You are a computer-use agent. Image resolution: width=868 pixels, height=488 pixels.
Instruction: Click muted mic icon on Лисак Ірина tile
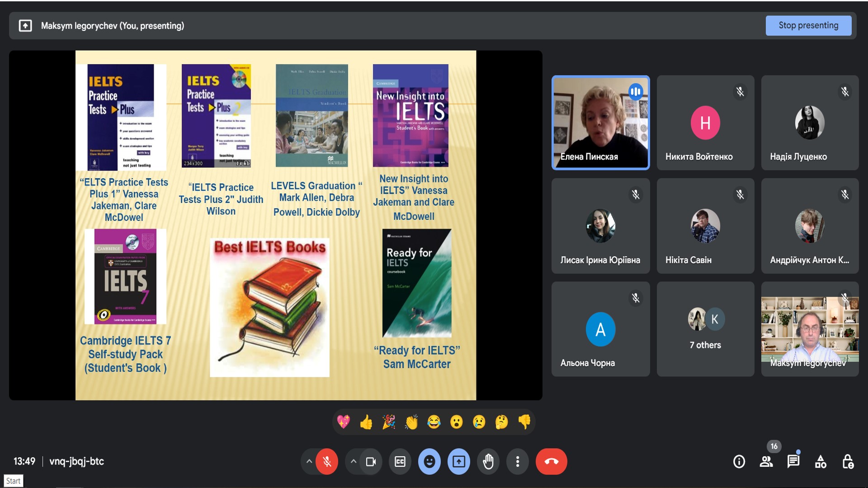click(x=636, y=194)
